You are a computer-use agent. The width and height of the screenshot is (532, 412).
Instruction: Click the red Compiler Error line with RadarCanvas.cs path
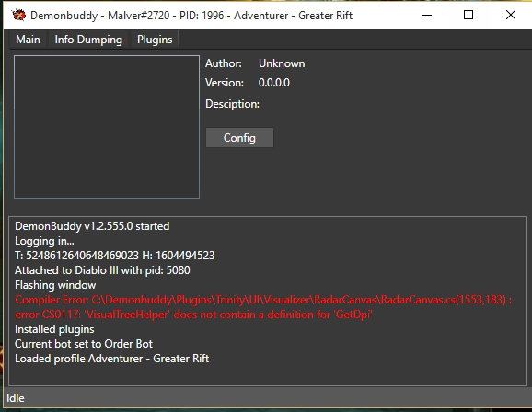point(263,300)
